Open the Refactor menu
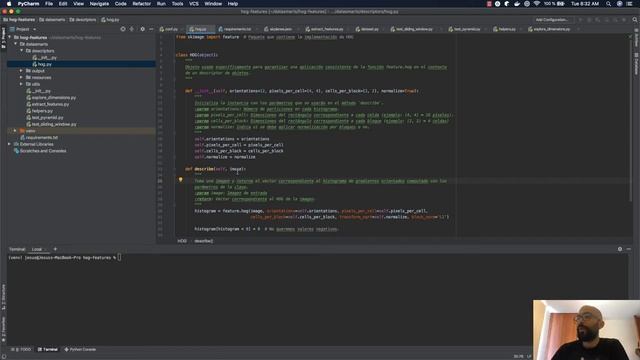Screen dimensions: 640x360 [x=142, y=4]
